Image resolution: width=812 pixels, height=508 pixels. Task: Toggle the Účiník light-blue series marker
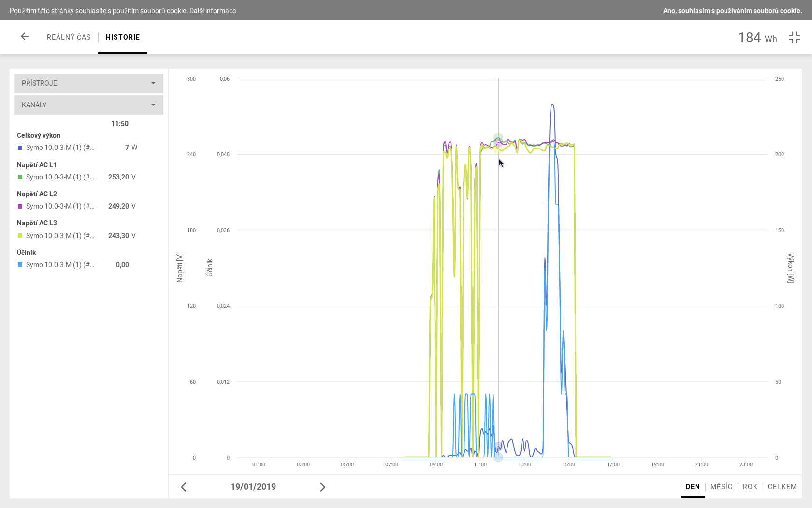point(20,265)
